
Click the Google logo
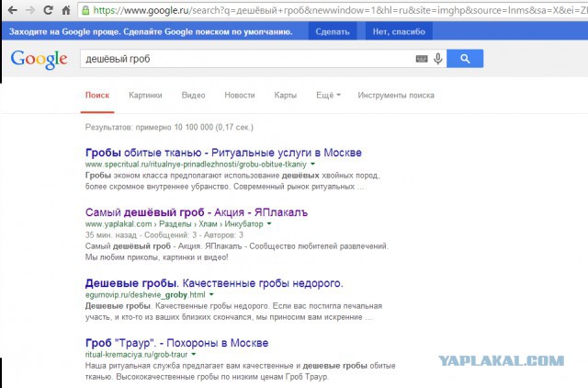point(39,59)
